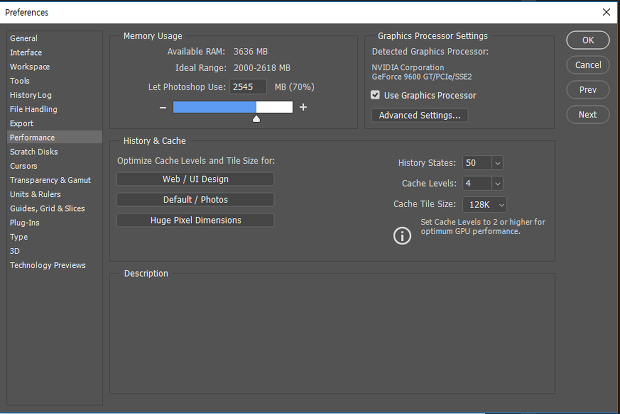Click the Cache Levels value field
Screen dimensions: 620x414
click(x=477, y=183)
